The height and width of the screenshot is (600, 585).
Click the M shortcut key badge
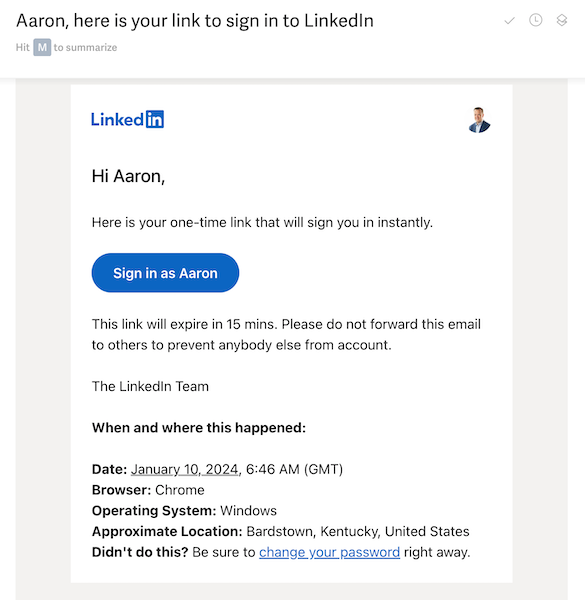(42, 47)
